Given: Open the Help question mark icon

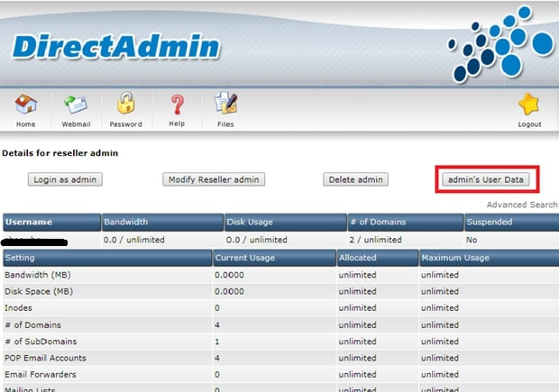Looking at the screenshot, I should click(177, 105).
